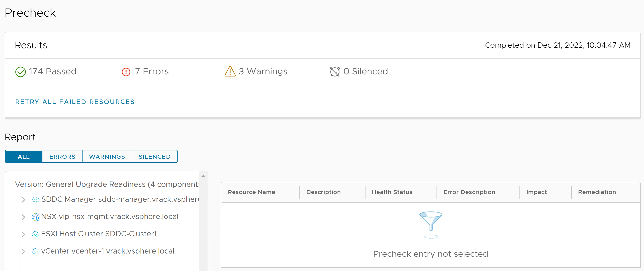The image size is (644, 271).
Task: Expand ESXi Host Cluster SDDC-Cluster1 tree item
Action: tap(23, 234)
